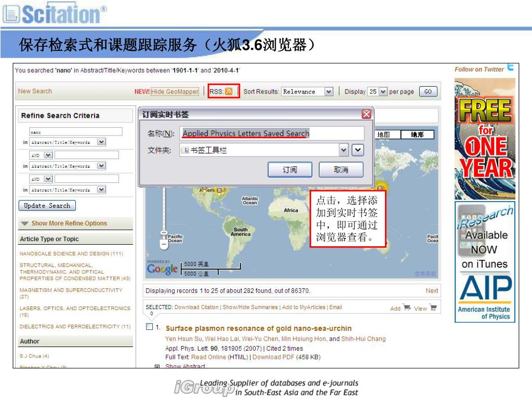Screen dimensions: 532x399
Task: Click the Show Abstract link
Action: click(185, 366)
